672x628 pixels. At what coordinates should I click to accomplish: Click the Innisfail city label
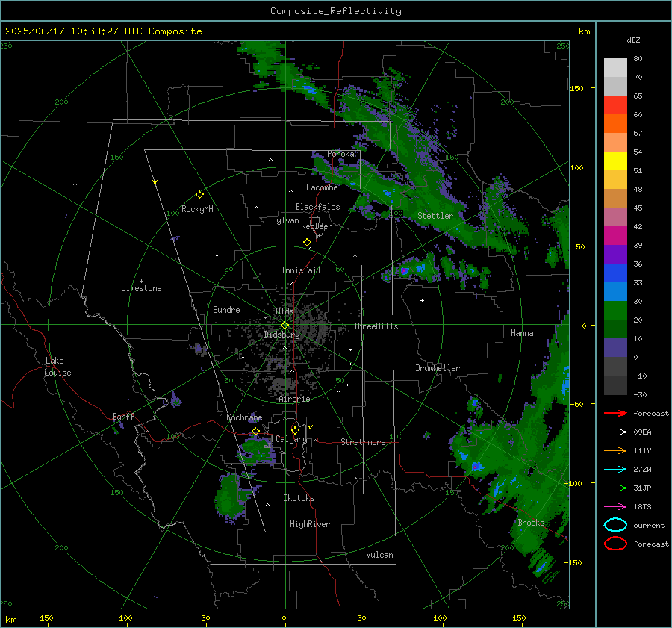coord(301,270)
